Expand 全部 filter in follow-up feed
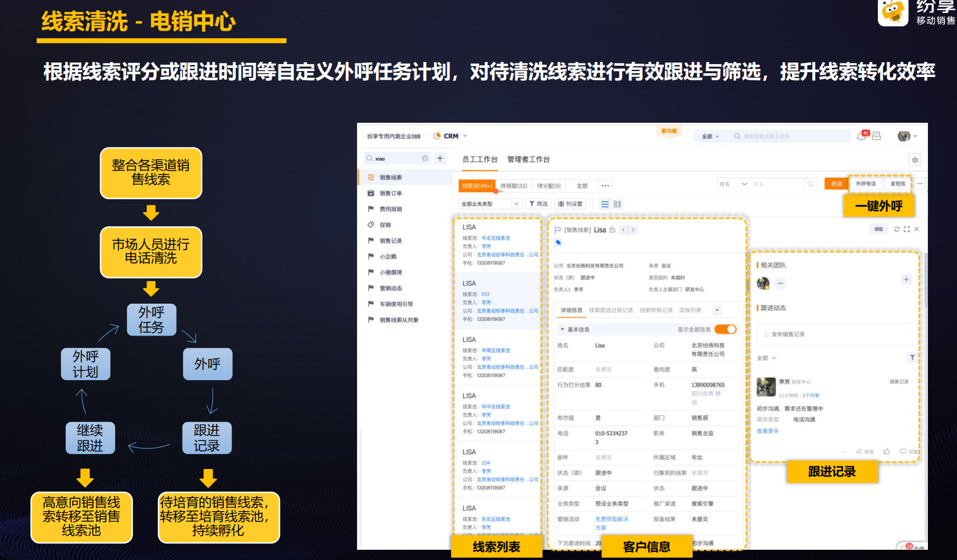957x560 pixels. pyautogui.click(x=766, y=358)
